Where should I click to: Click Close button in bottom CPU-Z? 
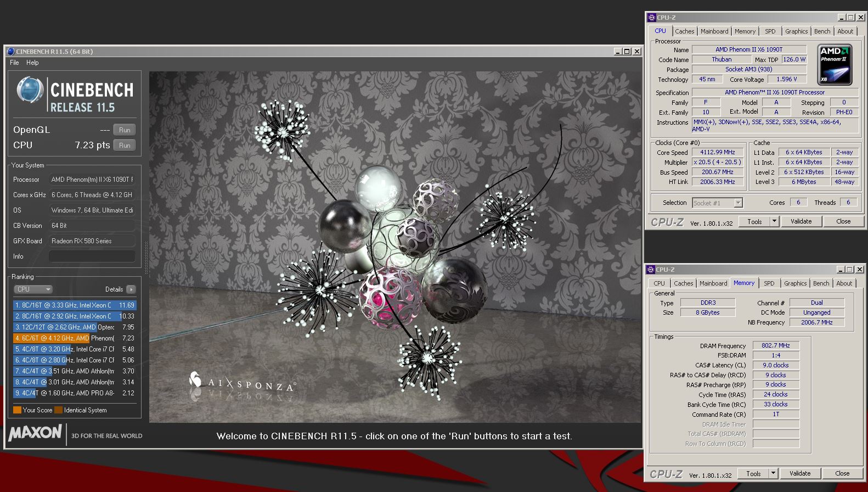[842, 473]
